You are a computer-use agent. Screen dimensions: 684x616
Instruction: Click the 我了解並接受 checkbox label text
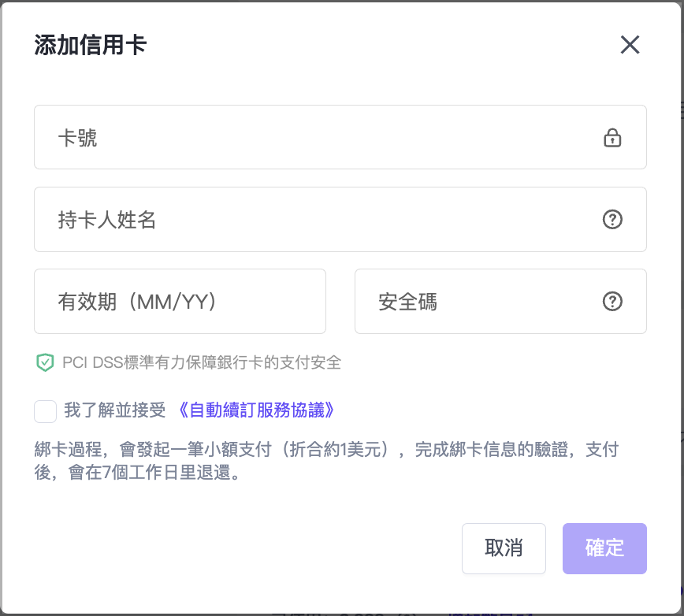click(x=115, y=410)
